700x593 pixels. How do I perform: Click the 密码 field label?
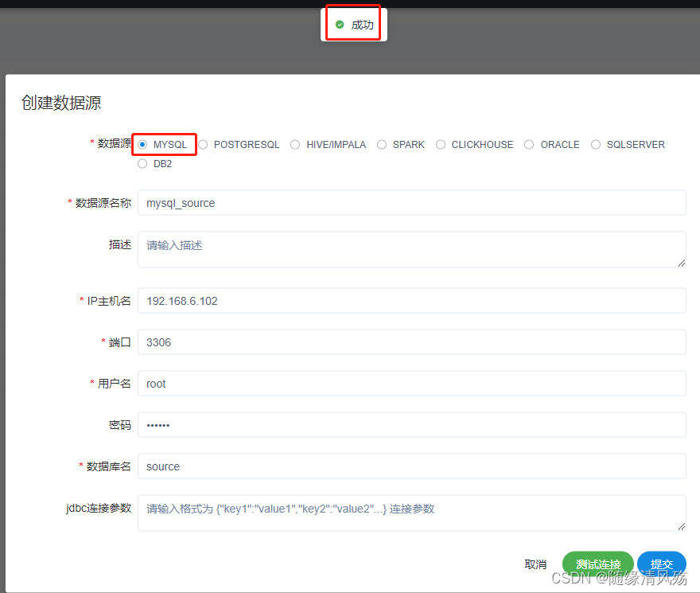point(120,425)
